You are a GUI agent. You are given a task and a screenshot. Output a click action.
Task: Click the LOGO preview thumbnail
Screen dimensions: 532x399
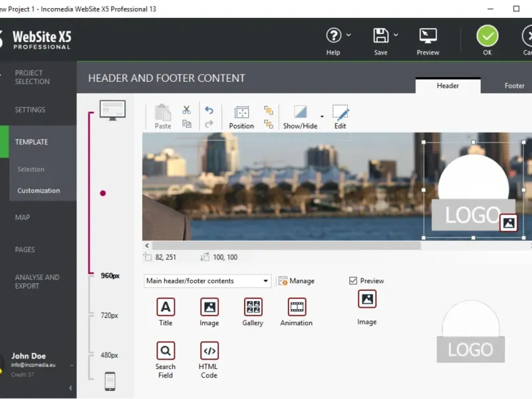point(471,331)
